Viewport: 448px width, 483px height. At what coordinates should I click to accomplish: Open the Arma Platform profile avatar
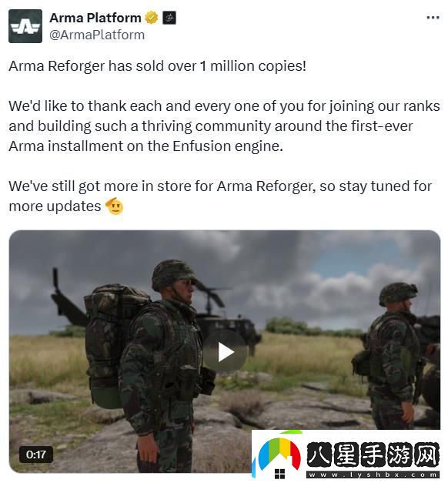(x=25, y=26)
